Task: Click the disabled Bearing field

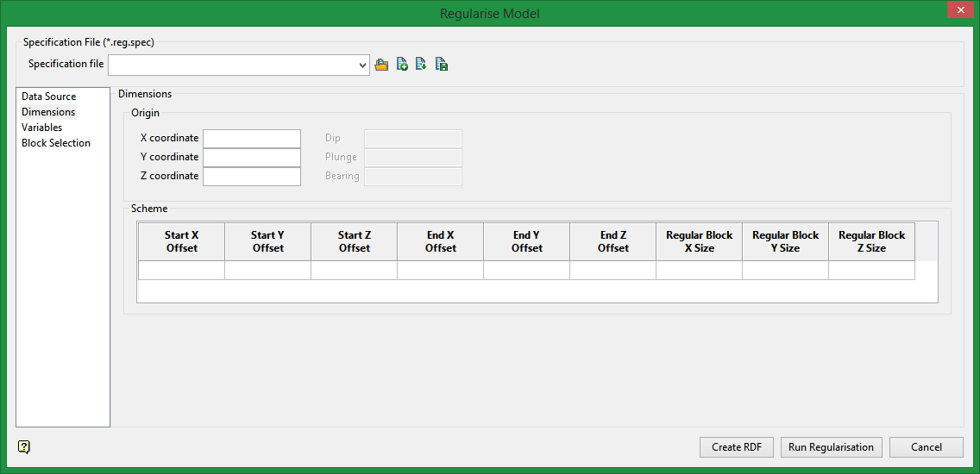Action: pyautogui.click(x=413, y=176)
